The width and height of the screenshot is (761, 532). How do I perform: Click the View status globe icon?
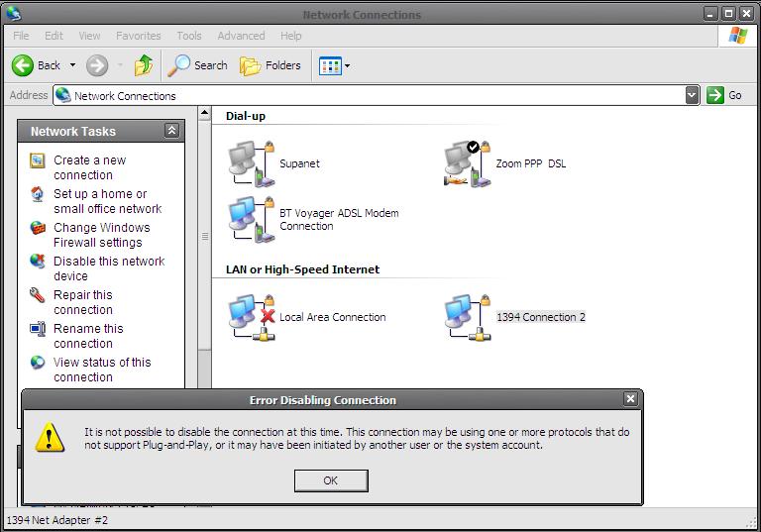coord(38,363)
